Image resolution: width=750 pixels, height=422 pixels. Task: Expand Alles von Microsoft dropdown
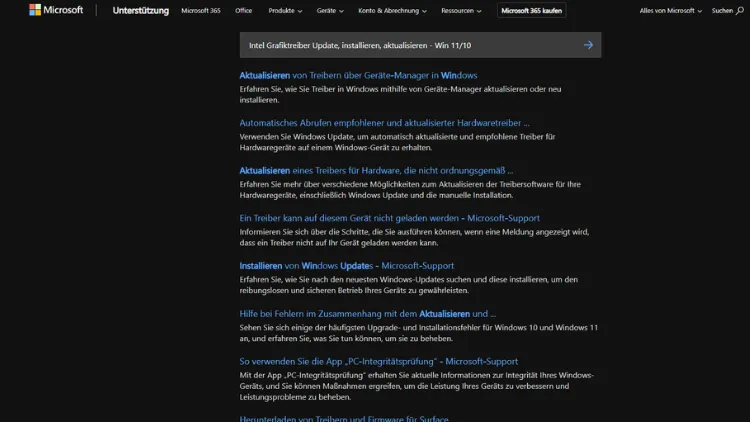coord(671,11)
